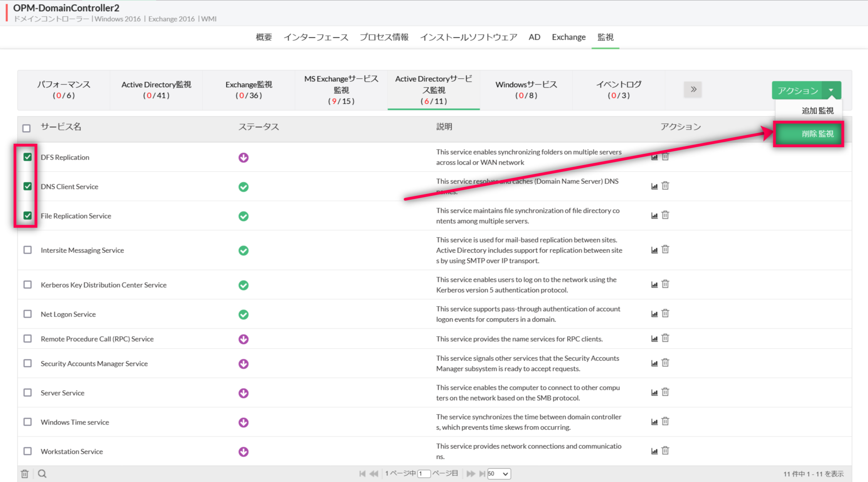The height and width of the screenshot is (482, 868).
Task: Open the 50 rows-per-page dropdown
Action: [x=499, y=474]
